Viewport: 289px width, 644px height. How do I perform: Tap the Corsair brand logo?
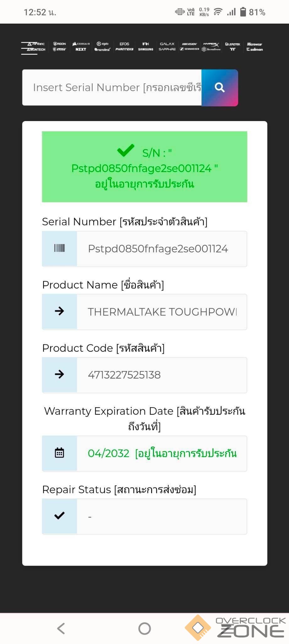tap(81, 44)
